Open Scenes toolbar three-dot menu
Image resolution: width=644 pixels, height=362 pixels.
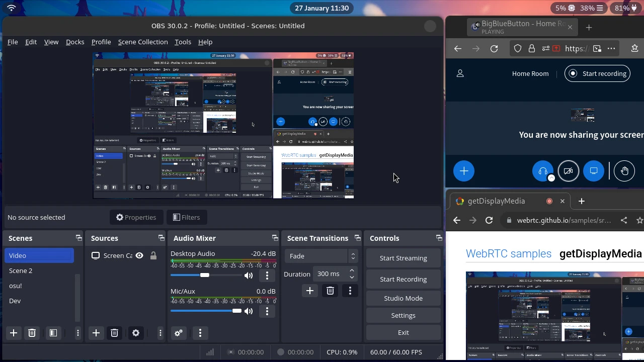[x=78, y=333]
